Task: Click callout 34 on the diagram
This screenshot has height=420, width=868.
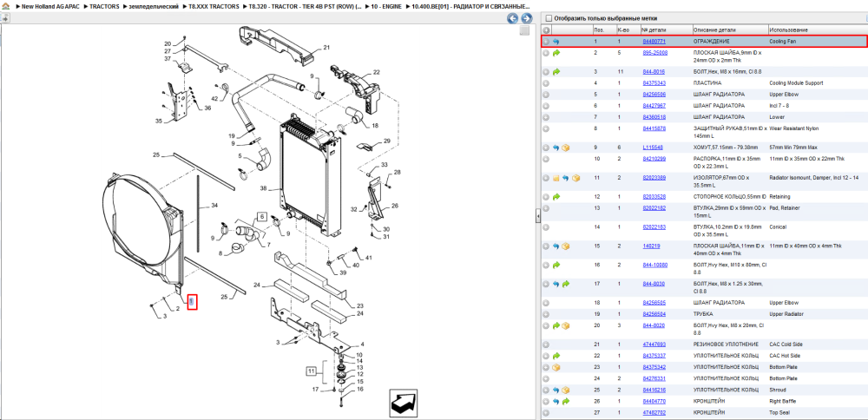Action: (214, 206)
